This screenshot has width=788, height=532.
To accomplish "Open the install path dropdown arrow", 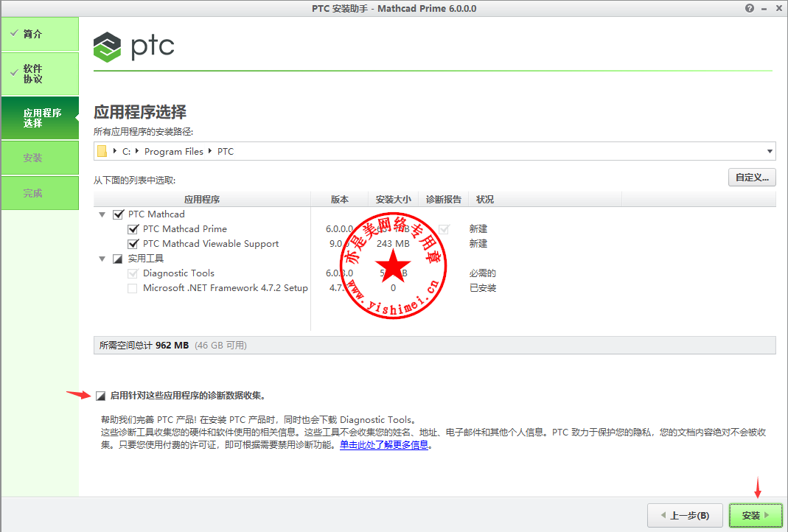I will 770,151.
